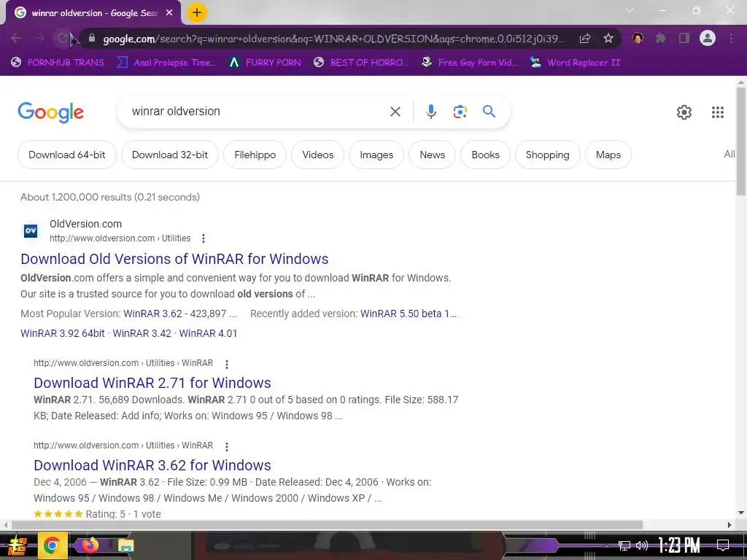Image resolution: width=747 pixels, height=560 pixels.
Task: Click the scroll-right arrow of horizontal scrollbar
Action: pos(729,525)
